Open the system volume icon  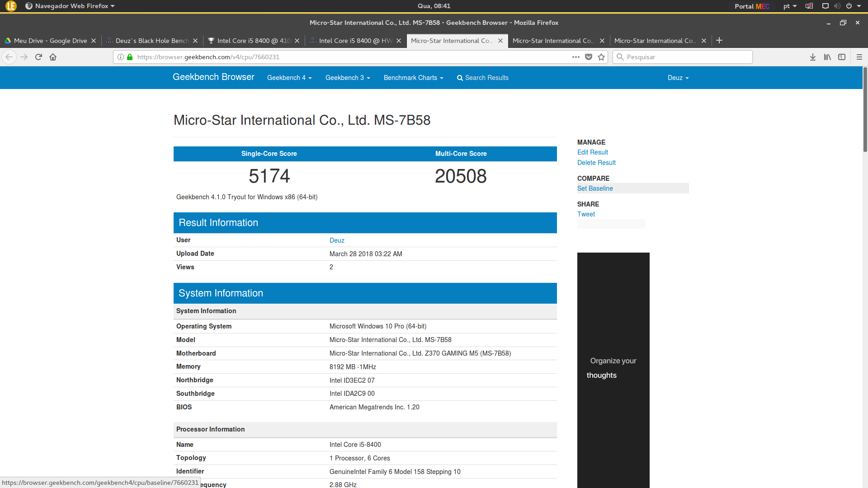[837, 6]
